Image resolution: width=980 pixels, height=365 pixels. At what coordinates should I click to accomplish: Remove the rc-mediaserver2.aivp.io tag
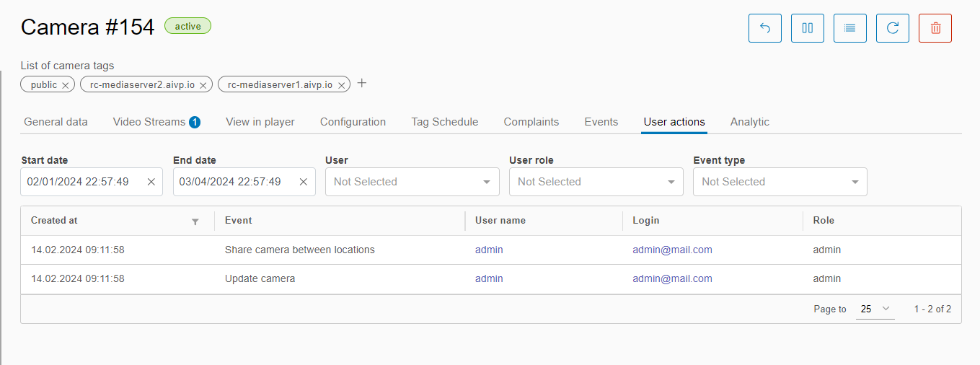click(203, 85)
